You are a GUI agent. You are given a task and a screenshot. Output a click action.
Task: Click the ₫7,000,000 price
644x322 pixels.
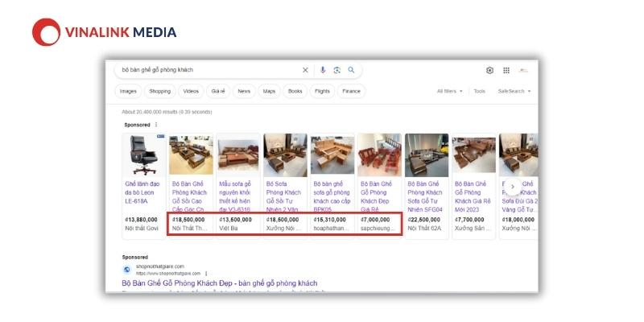[375, 220]
